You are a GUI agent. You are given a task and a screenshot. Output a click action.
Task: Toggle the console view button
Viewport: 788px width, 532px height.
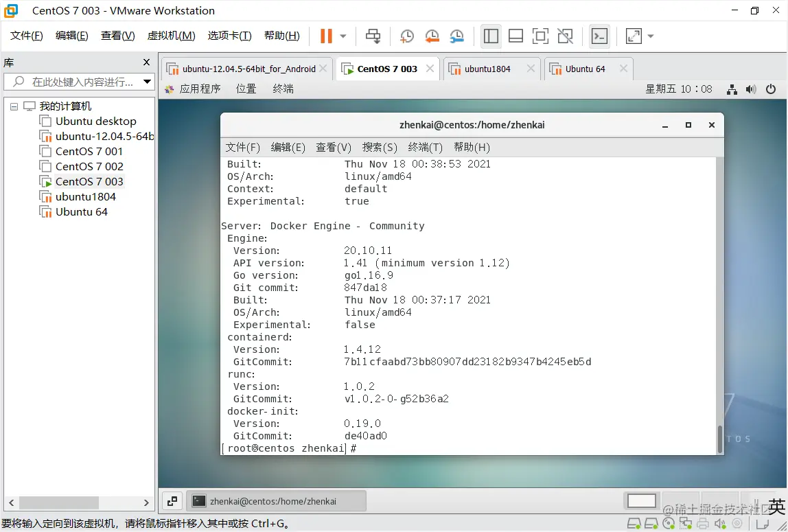click(599, 36)
